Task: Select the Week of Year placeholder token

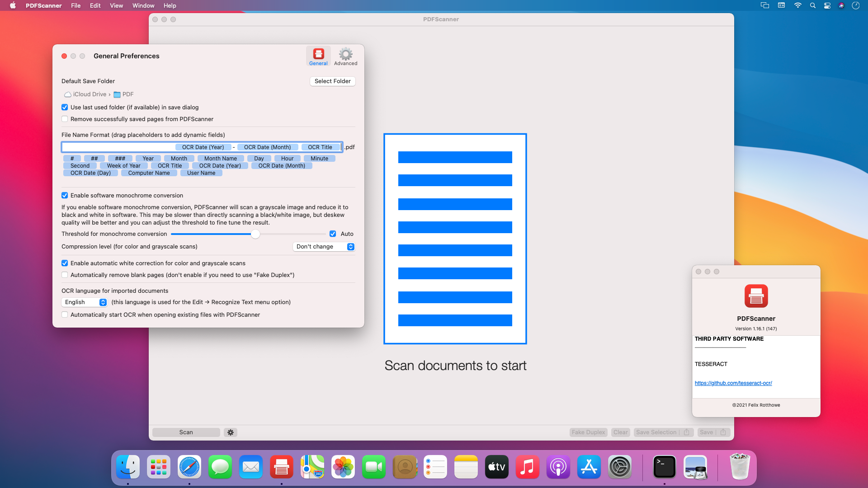Action: (124, 166)
